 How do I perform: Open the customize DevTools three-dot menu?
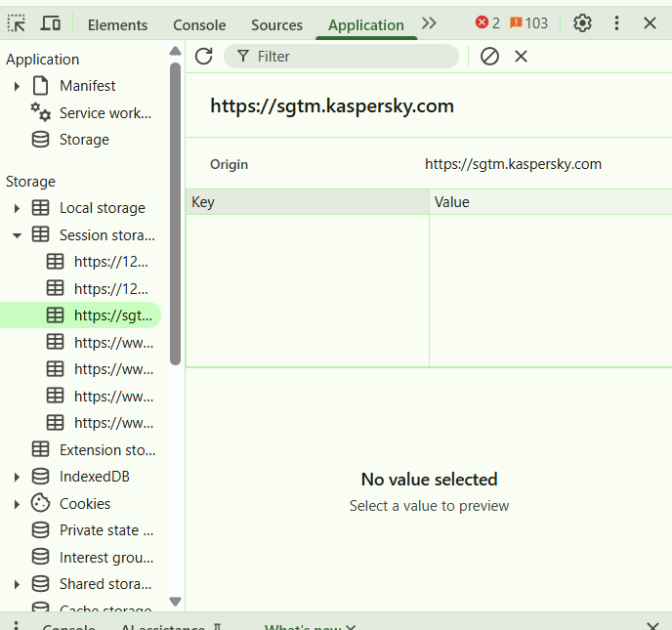[616, 23]
